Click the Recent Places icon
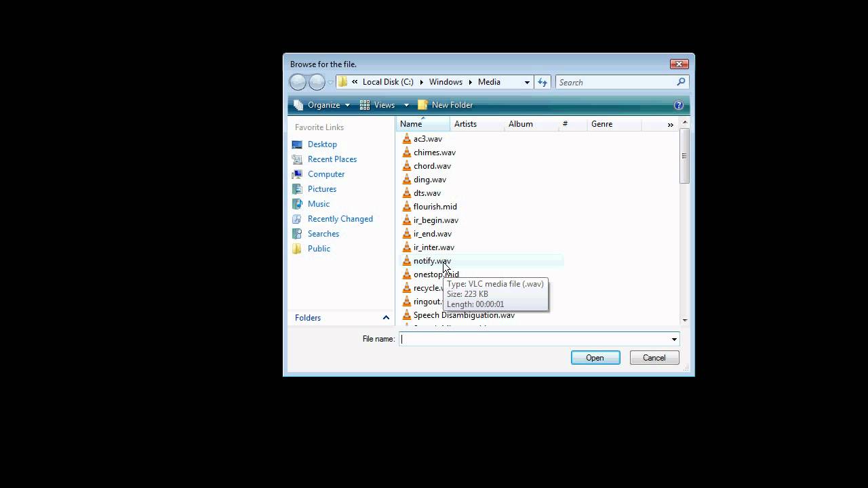Screen dimensions: 868x488 pyautogui.click(x=297, y=159)
